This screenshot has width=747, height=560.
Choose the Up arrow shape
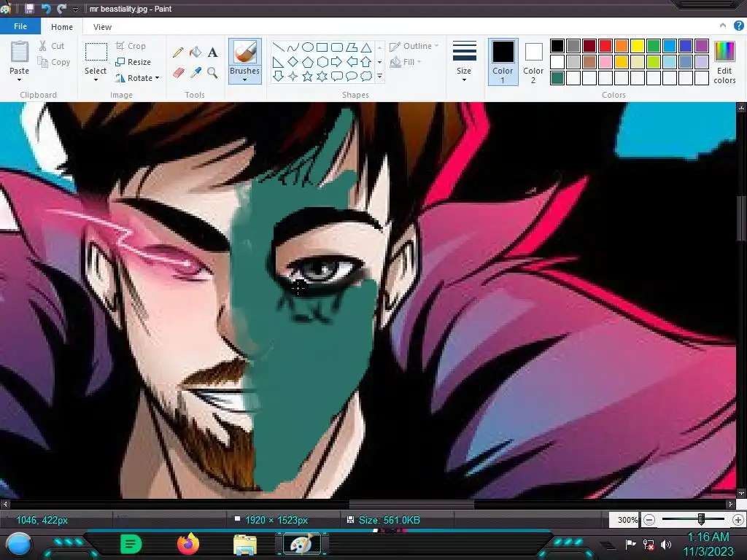(366, 62)
